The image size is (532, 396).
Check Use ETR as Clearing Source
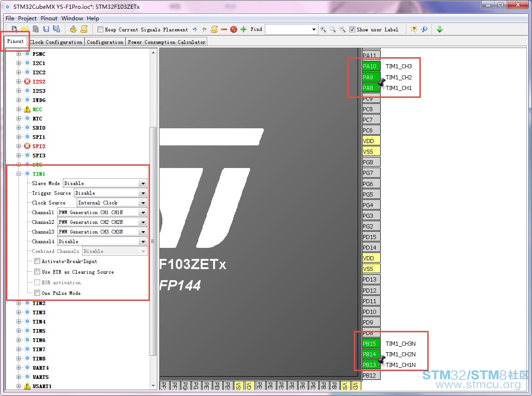[x=37, y=272]
